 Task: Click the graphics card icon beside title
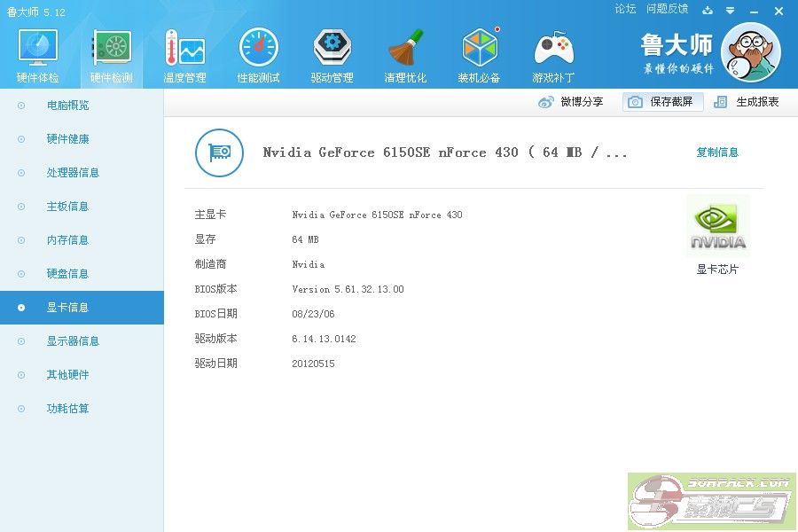click(219, 153)
